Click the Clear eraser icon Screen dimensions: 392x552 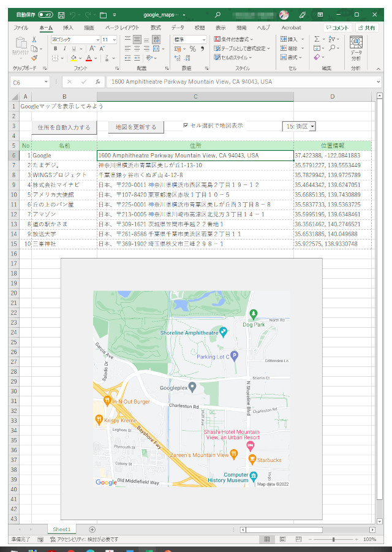click(317, 57)
